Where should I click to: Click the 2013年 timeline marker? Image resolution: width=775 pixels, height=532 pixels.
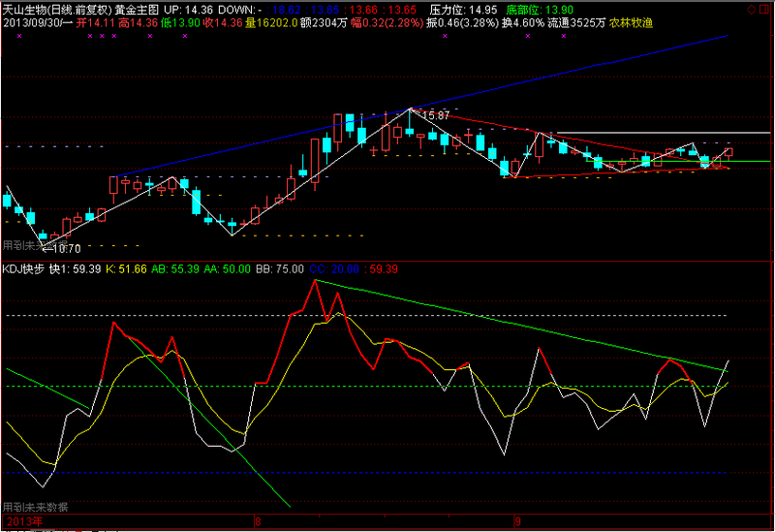click(x=24, y=521)
